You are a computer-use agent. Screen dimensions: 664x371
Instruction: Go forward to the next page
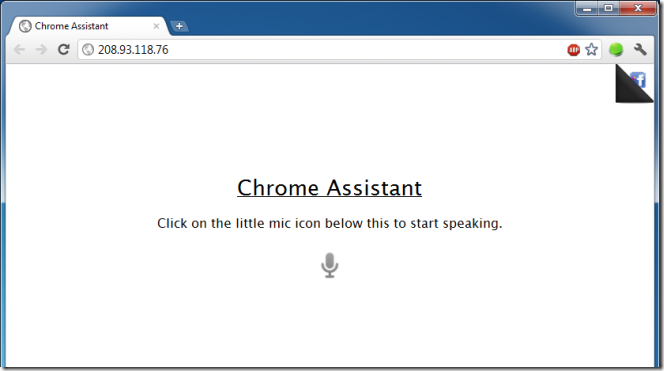point(42,50)
